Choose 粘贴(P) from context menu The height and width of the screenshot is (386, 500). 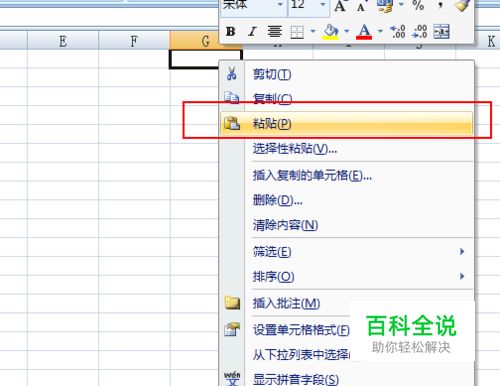(347, 124)
